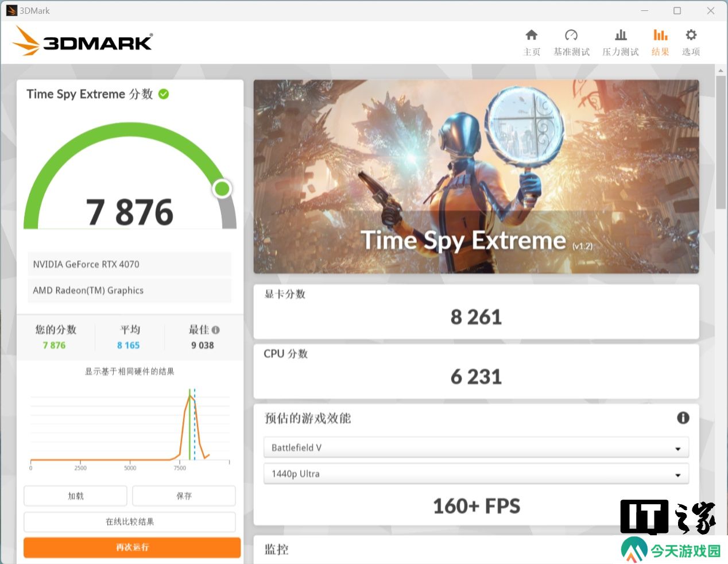This screenshot has width=728, height=564.
Task: Select the Results (结果) tab
Action: pos(660,43)
